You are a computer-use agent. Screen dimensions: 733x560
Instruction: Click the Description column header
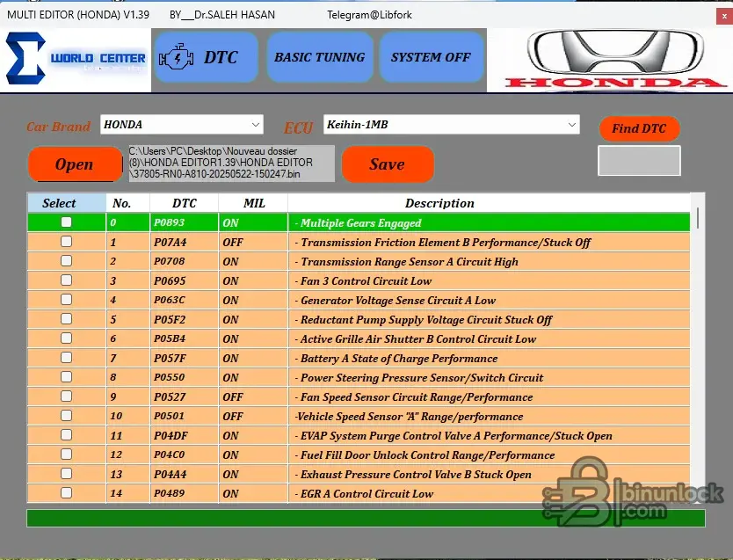(x=439, y=203)
